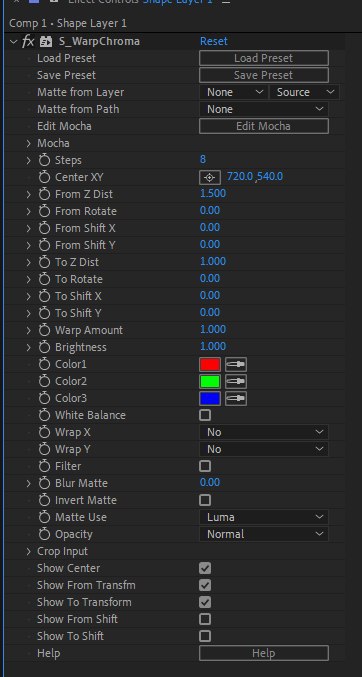Click the To Z Dist stopwatch icon
This screenshot has height=677, width=362.
pos(44,262)
